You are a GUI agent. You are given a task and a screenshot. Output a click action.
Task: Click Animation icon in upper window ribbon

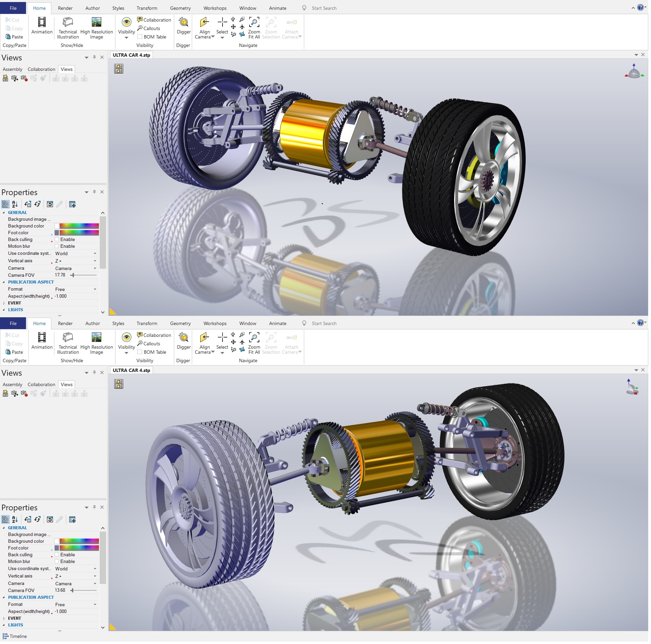42,22
